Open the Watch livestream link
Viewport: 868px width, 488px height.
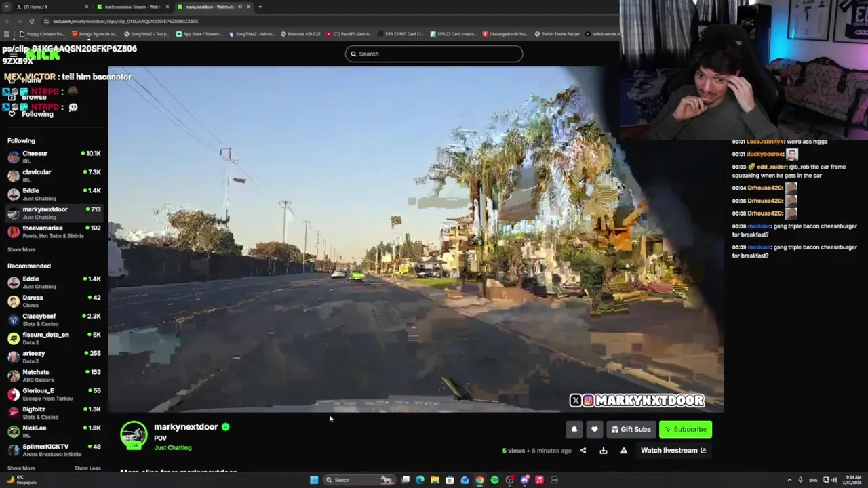pos(673,450)
